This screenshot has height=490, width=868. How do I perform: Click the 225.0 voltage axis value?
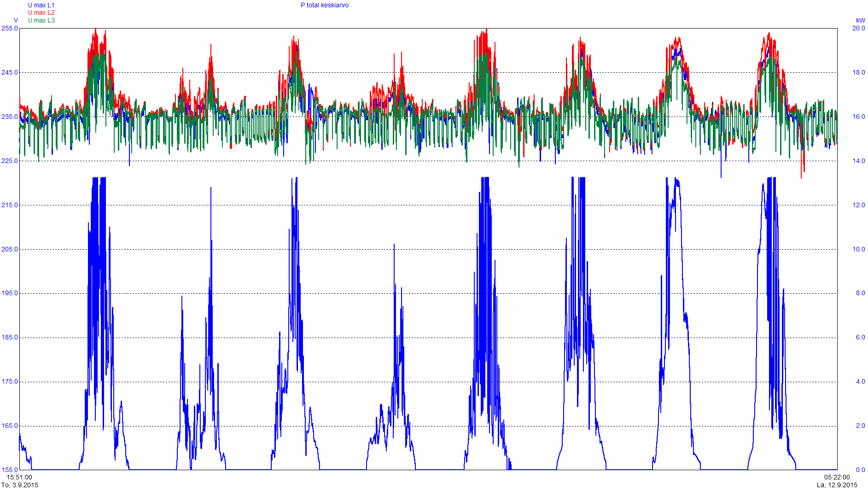point(10,161)
